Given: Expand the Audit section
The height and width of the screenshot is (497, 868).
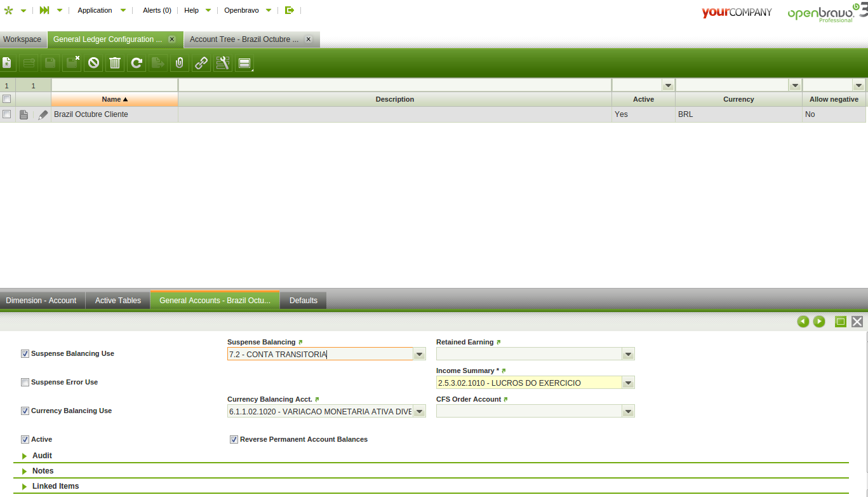Looking at the screenshot, I should 42,456.
